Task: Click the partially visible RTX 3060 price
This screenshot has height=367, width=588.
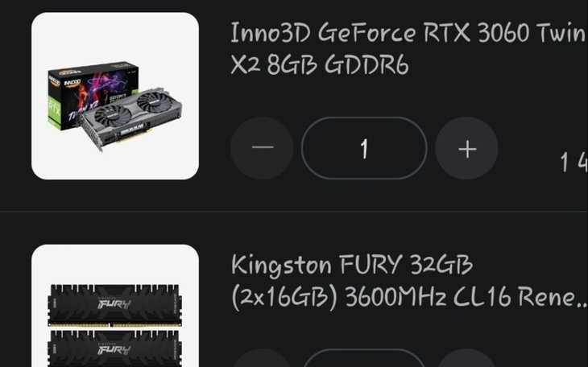Action: [574, 162]
